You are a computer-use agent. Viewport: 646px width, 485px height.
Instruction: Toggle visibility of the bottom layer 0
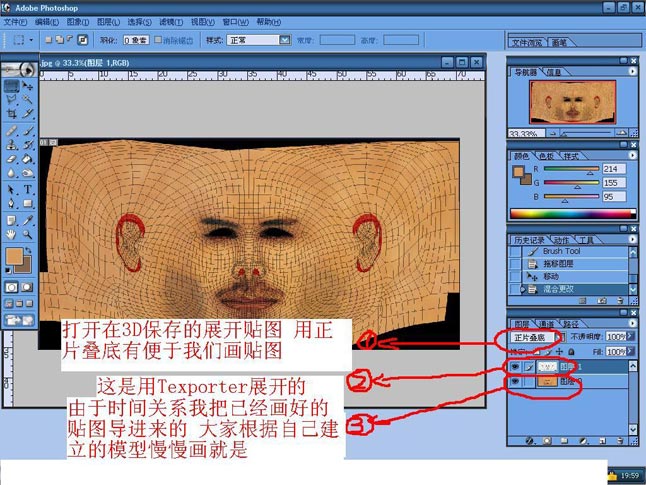(515, 382)
